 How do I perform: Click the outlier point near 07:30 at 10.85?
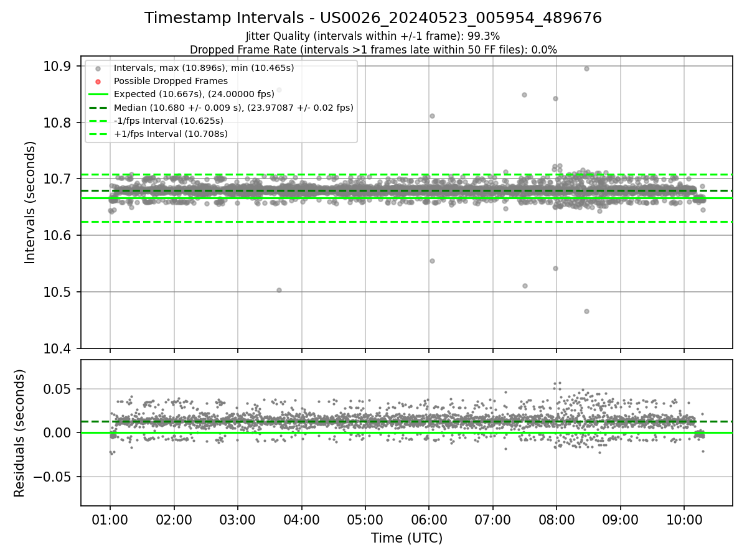(x=524, y=95)
